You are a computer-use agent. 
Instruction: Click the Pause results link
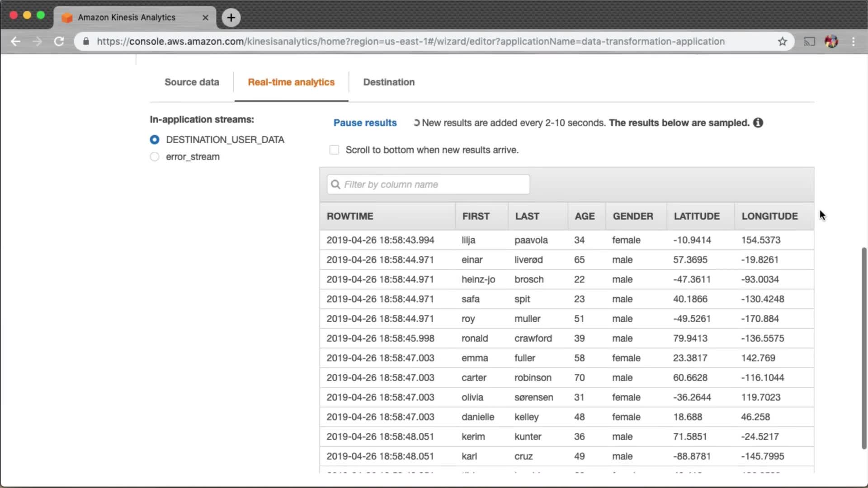365,123
